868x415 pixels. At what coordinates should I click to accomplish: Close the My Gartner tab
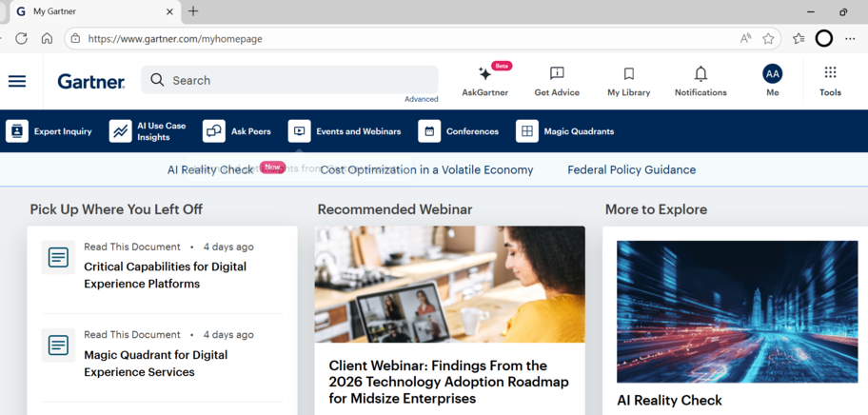click(x=170, y=11)
